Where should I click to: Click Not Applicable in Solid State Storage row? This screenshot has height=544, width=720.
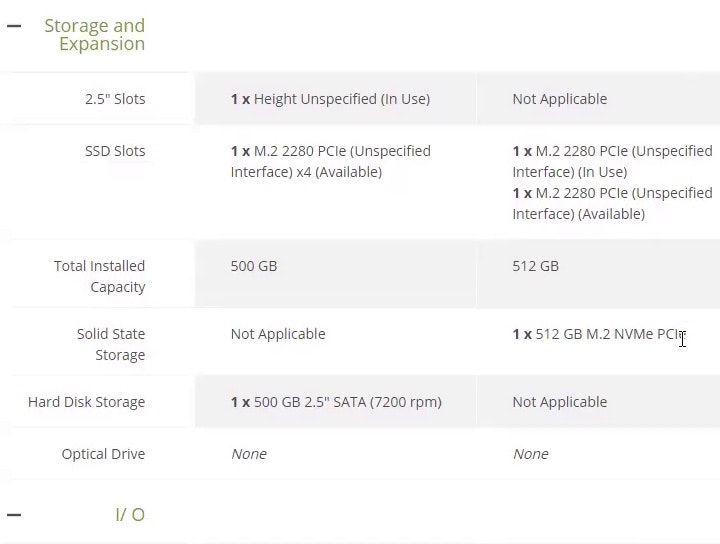pyautogui.click(x=278, y=334)
